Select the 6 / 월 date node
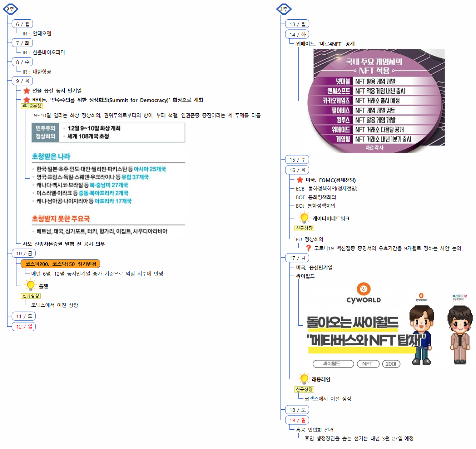Screen dimensions: 476x449 coord(23,24)
